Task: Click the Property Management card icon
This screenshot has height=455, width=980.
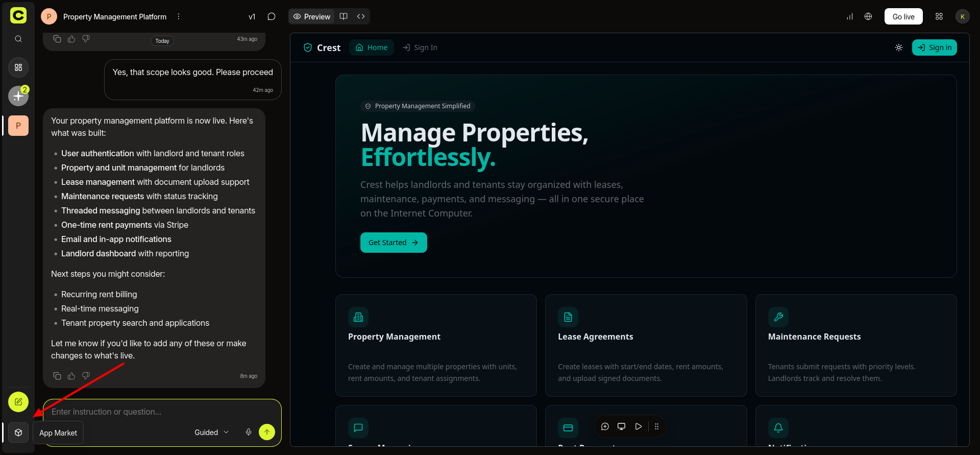Action: tap(358, 317)
